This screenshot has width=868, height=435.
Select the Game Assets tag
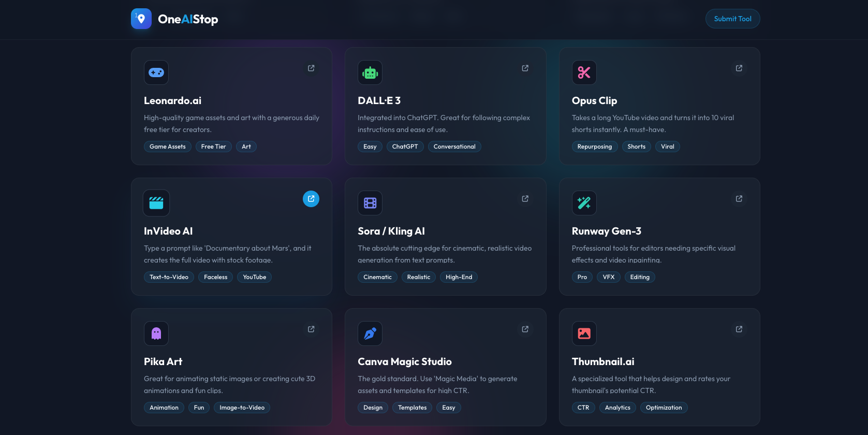pos(168,147)
